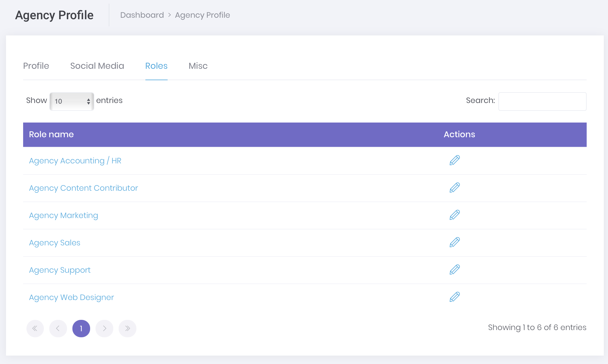This screenshot has width=608, height=364.
Task: Switch to the Profile tab
Action: [x=36, y=66]
